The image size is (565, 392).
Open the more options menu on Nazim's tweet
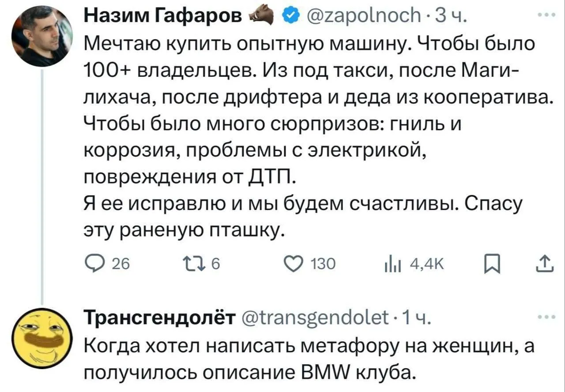(x=547, y=15)
